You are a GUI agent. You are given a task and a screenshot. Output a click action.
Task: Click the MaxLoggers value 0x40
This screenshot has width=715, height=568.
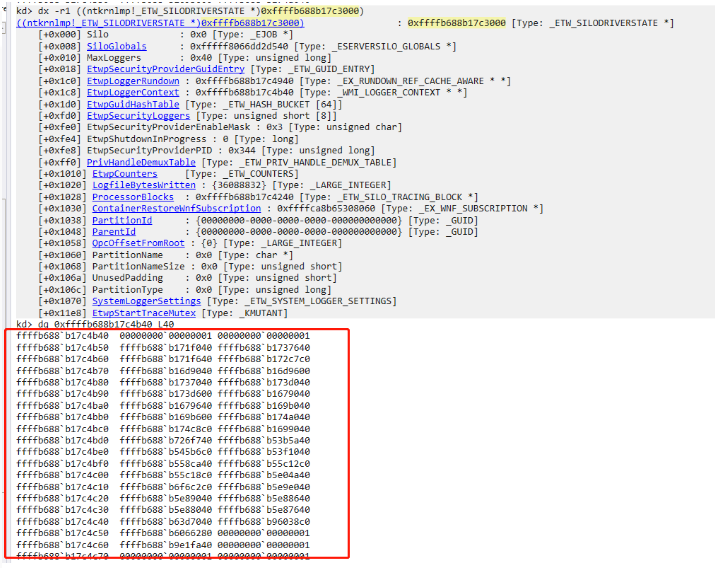(x=198, y=58)
